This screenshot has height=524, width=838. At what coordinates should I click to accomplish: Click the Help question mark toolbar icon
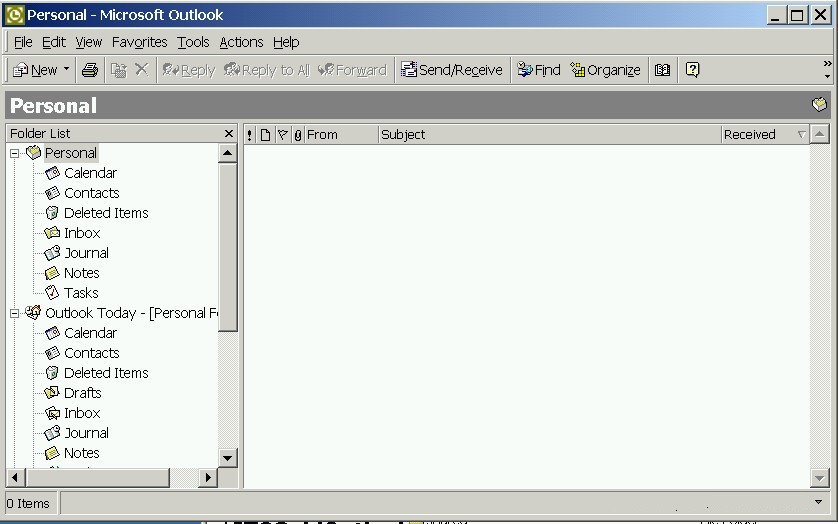click(x=692, y=70)
